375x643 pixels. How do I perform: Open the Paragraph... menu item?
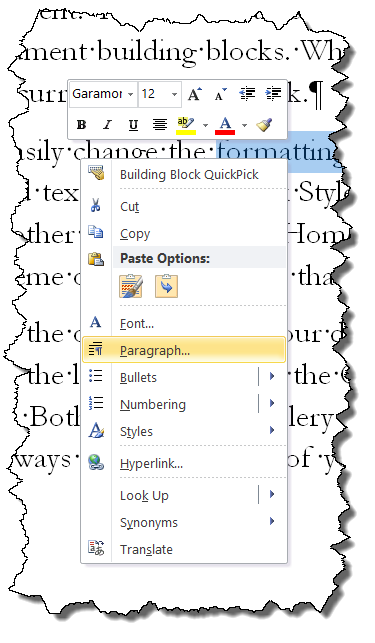[184, 350]
